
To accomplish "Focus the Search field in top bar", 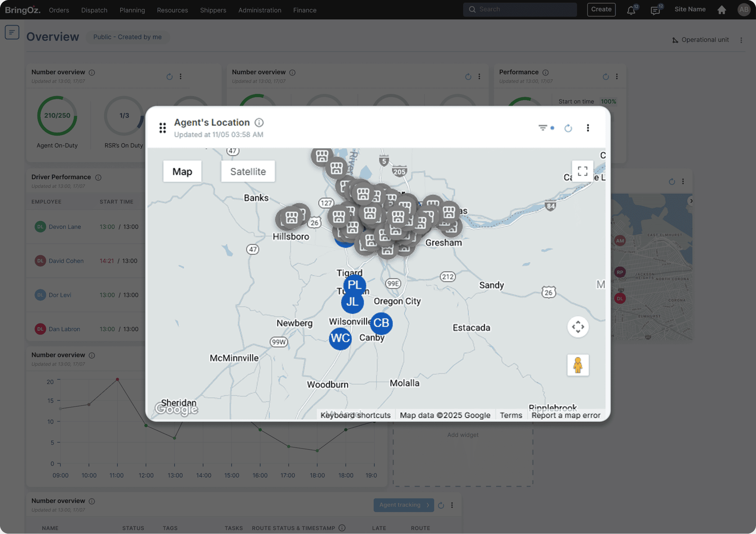I will click(x=520, y=9).
